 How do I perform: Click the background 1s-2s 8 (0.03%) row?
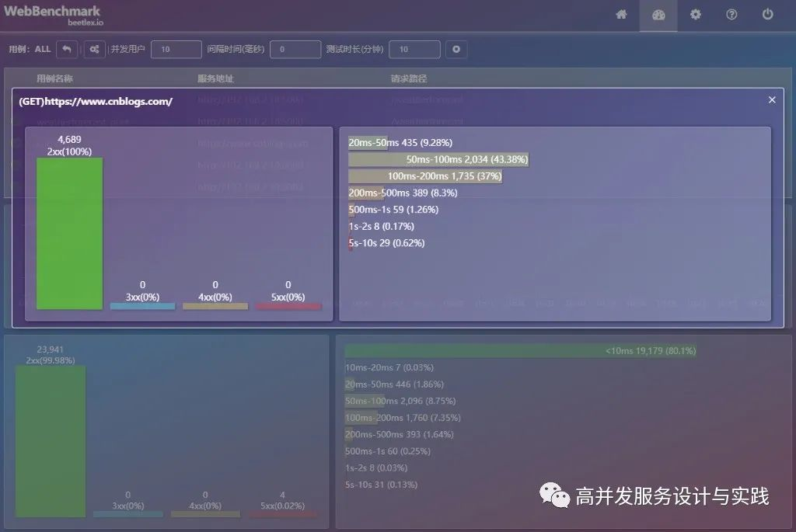click(x=376, y=468)
